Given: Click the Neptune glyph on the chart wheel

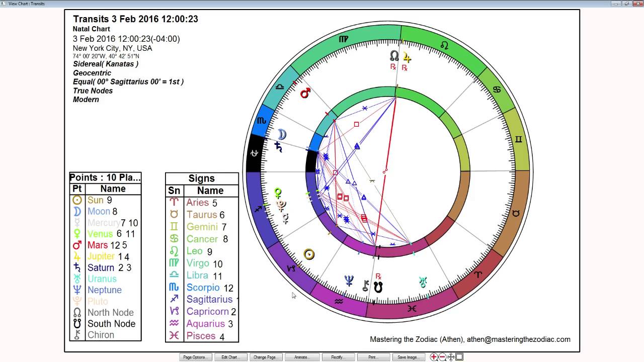Looking at the screenshot, I should pyautogui.click(x=349, y=281).
